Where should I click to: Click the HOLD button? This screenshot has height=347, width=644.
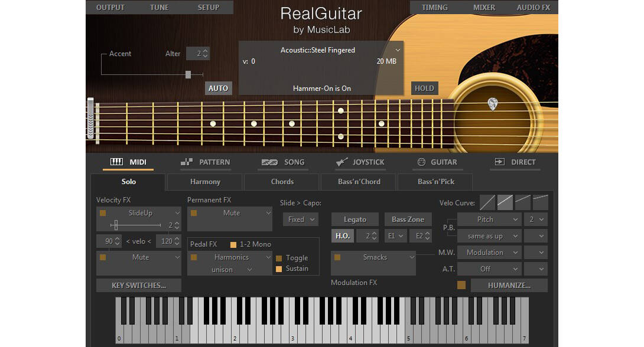click(424, 88)
